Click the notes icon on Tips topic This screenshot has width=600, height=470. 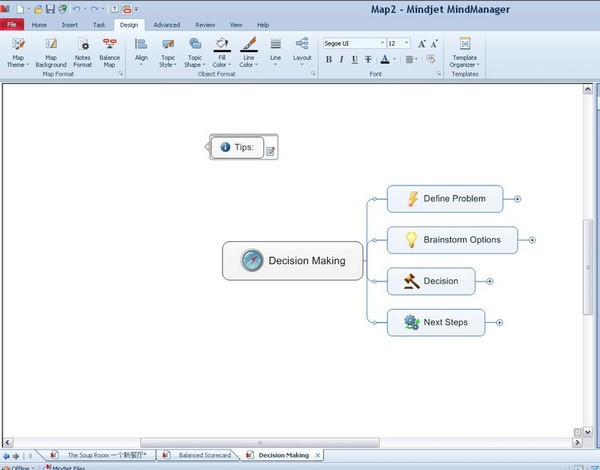(x=270, y=151)
